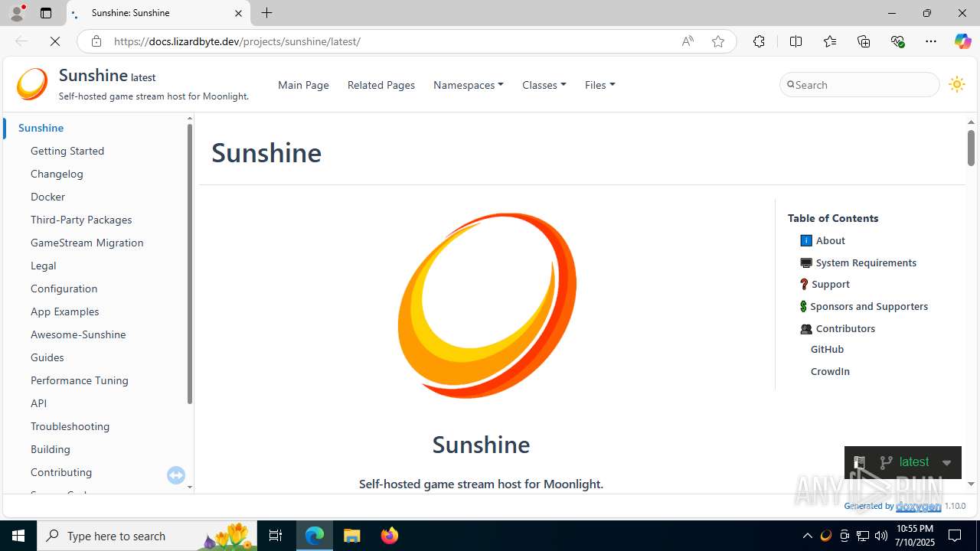Open a new browser tab
The width and height of the screenshot is (980, 551).
[266, 13]
